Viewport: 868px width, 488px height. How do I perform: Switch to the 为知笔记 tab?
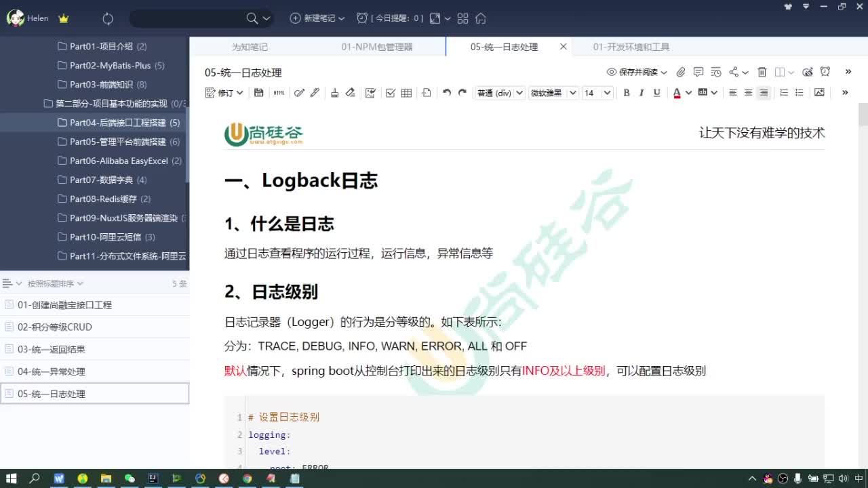click(x=250, y=47)
